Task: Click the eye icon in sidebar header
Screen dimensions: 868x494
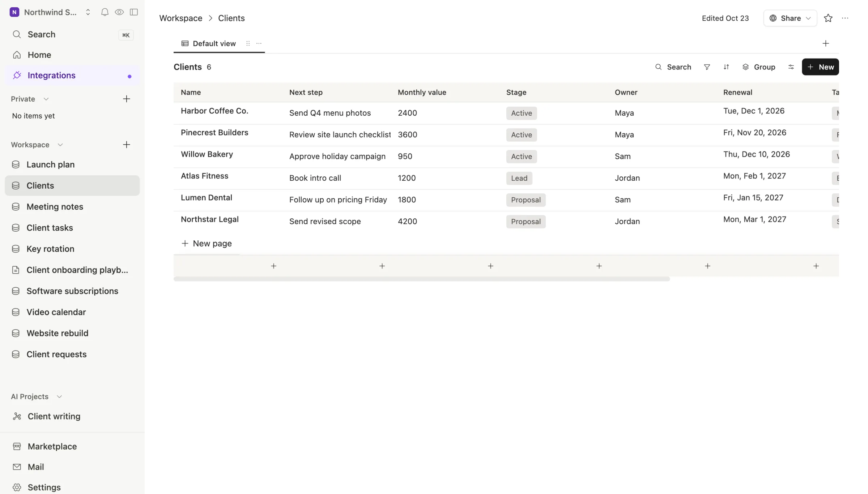Action: click(x=119, y=12)
